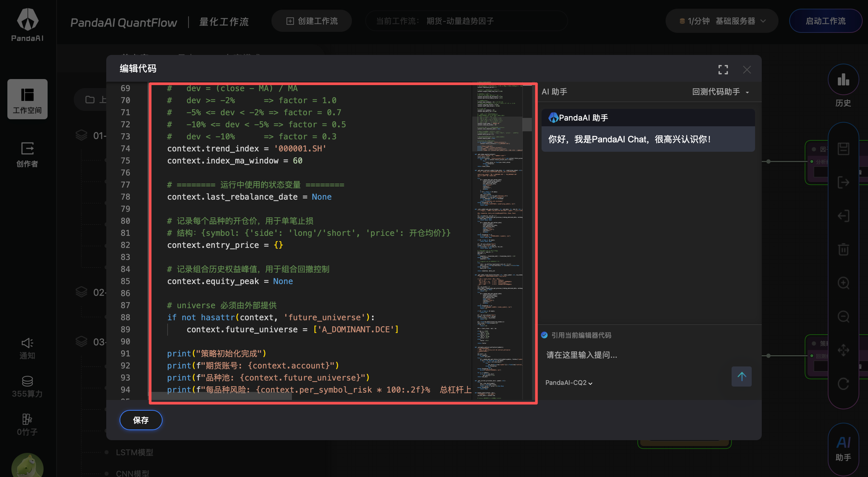Click the import icon in right toolbar
This screenshot has height=477, width=868.
coord(844,216)
